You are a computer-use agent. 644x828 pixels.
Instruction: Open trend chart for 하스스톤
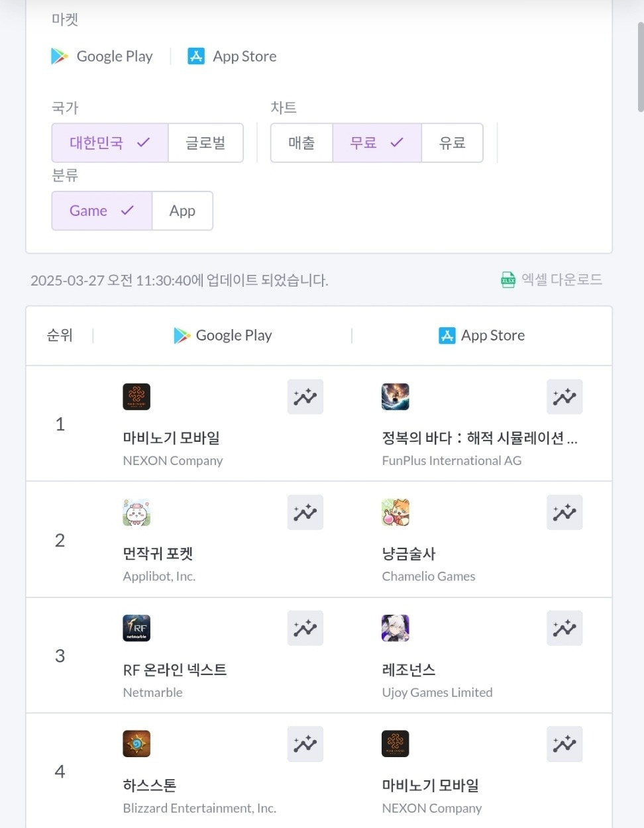[305, 744]
